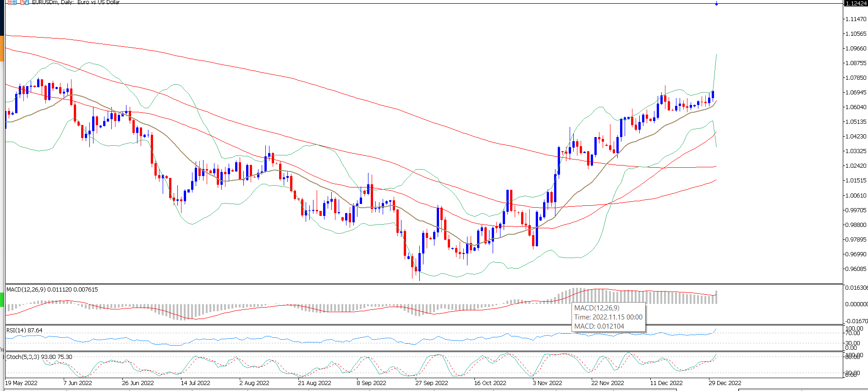Click the 1.01515 price scale label
The width and height of the screenshot is (868, 391).
click(x=856, y=181)
